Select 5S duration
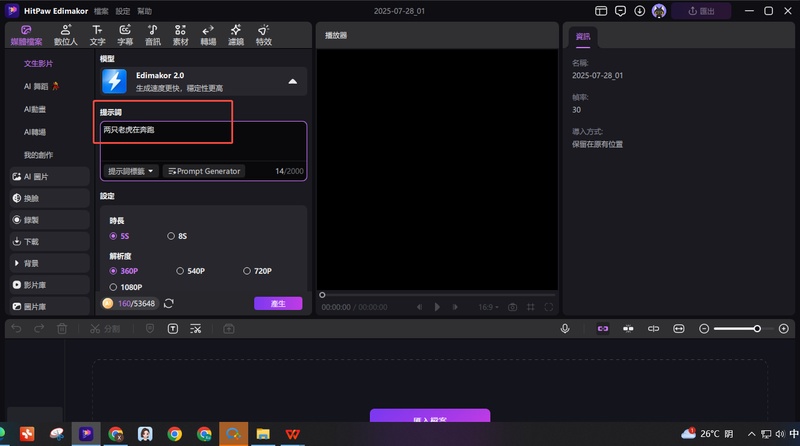The height and width of the screenshot is (446, 800). (120, 236)
